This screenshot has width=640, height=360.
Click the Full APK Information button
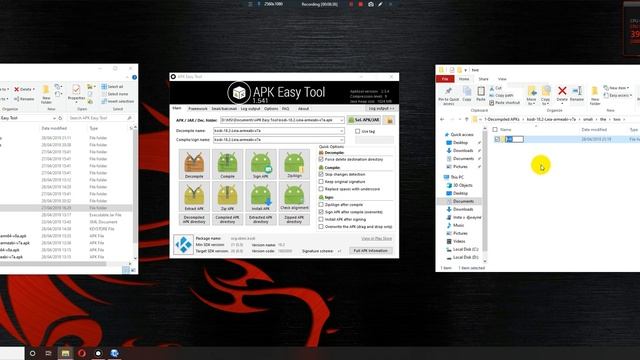coord(371,251)
